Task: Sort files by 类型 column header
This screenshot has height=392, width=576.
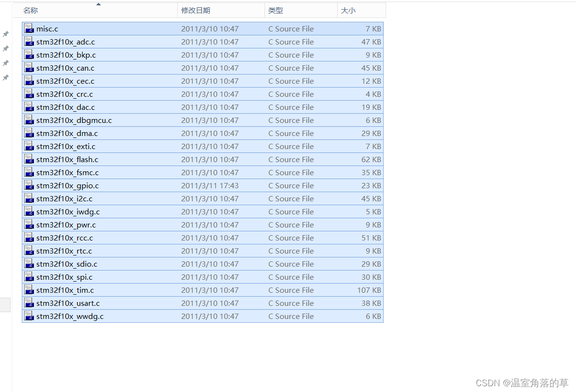Action: (301, 10)
